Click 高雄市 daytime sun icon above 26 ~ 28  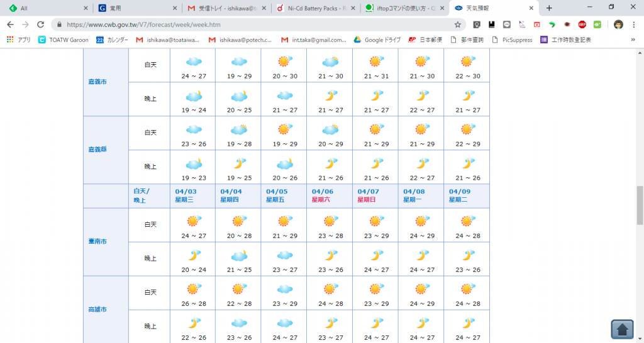pyautogui.click(x=194, y=289)
